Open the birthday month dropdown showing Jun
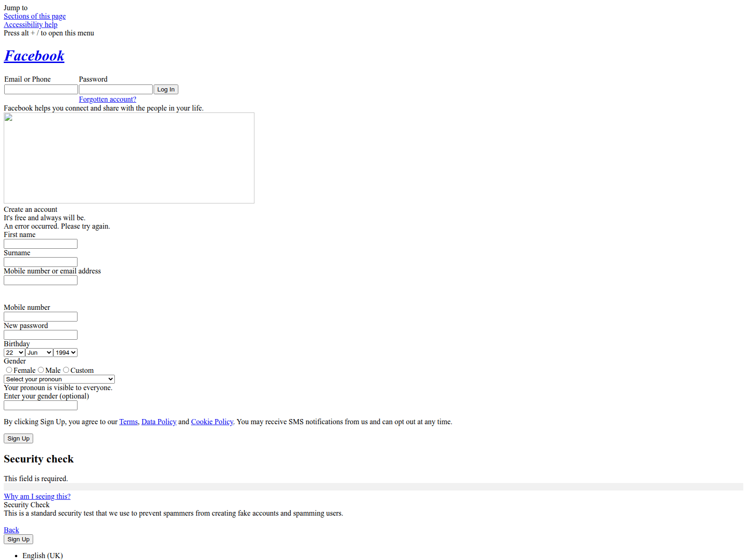The image size is (747, 560). click(39, 353)
